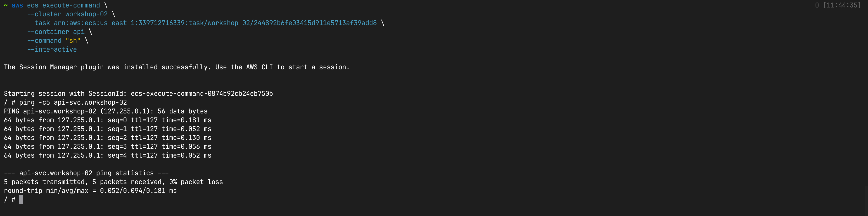Click the terminal cursor block at the prompt
The height and width of the screenshot is (216, 868).
tap(21, 199)
